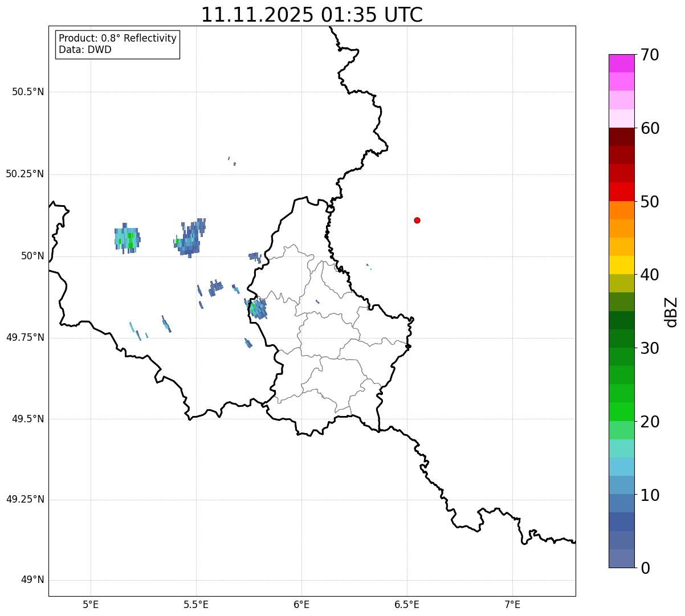
Task: Click the '49°N' latitude label
Action: (32, 580)
